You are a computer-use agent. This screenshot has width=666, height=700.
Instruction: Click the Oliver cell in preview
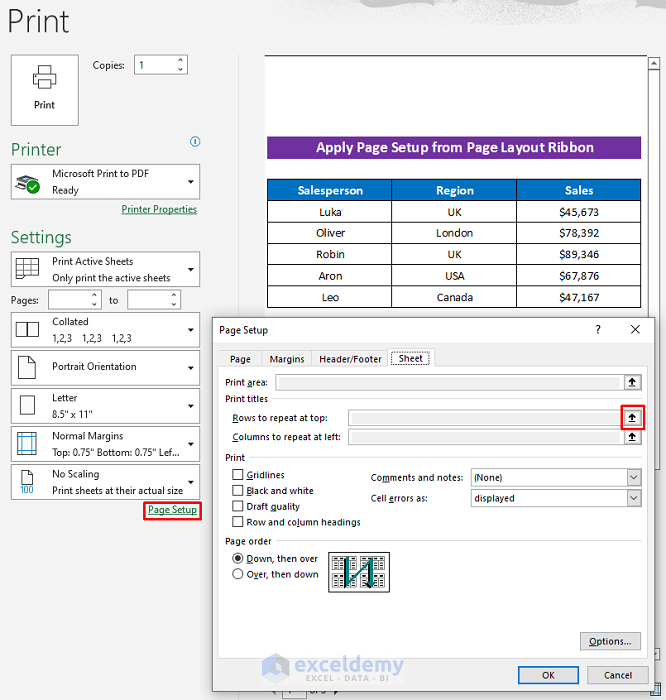pos(330,233)
